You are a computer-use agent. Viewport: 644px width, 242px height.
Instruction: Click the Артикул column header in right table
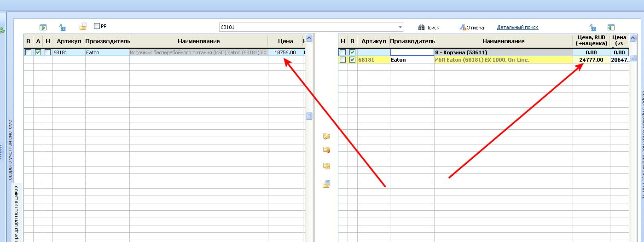374,41
